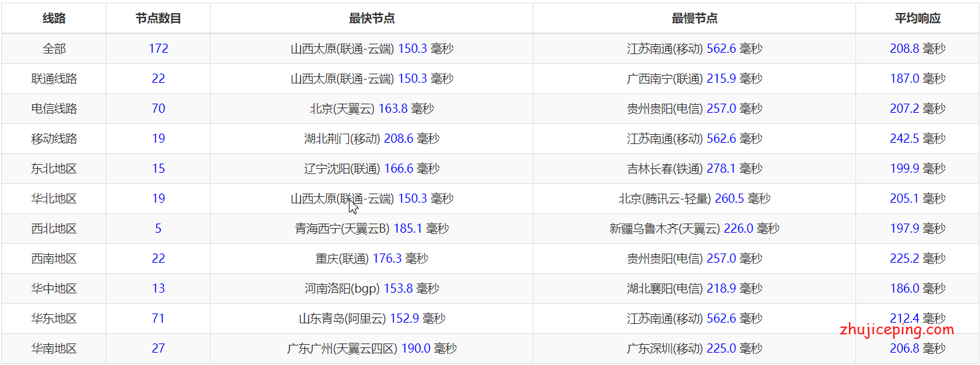The image size is (980, 365).
Task: Click average response 225.2 毫秒
Action: (x=917, y=259)
